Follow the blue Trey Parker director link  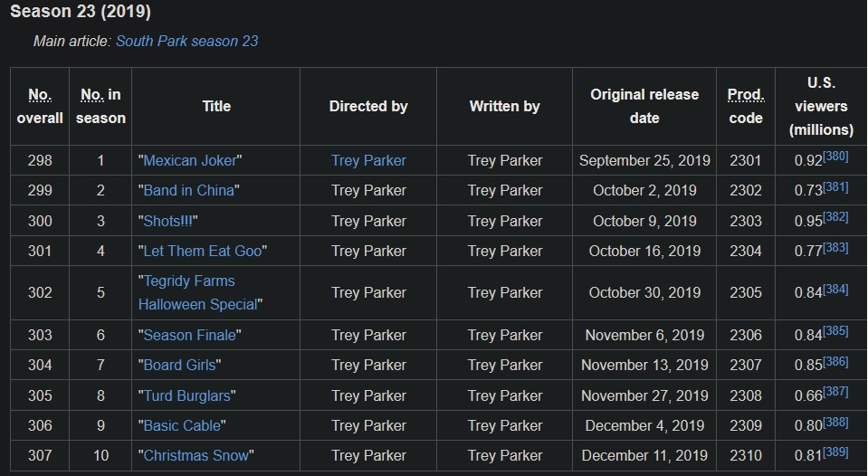coord(368,160)
